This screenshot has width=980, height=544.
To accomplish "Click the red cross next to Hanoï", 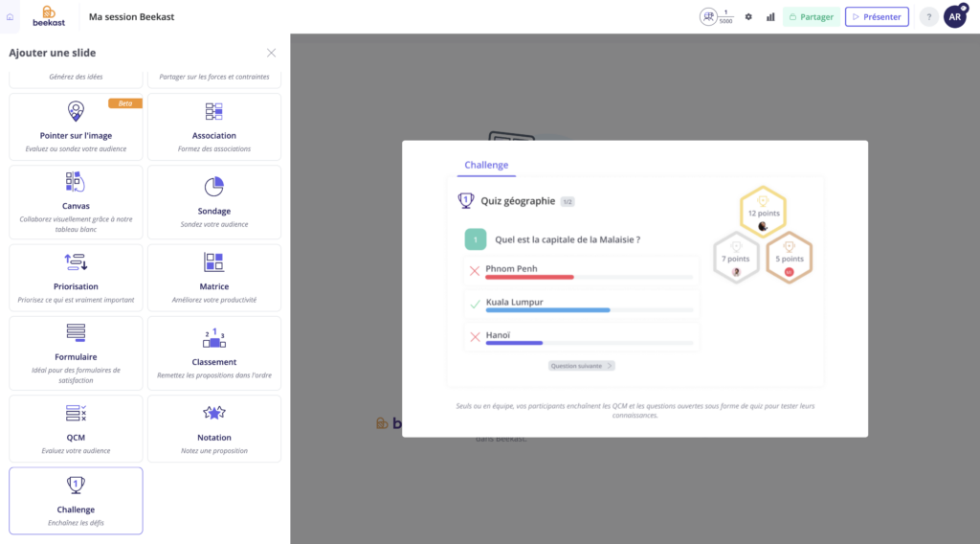I will click(x=475, y=337).
